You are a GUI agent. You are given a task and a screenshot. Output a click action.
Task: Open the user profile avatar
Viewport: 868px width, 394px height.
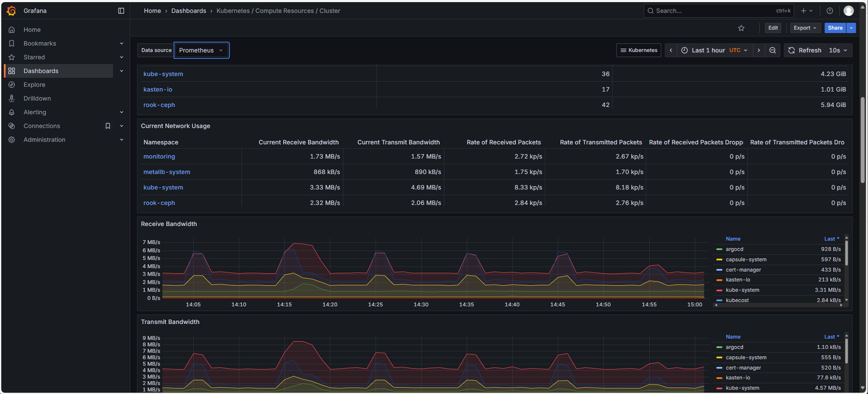click(x=848, y=11)
